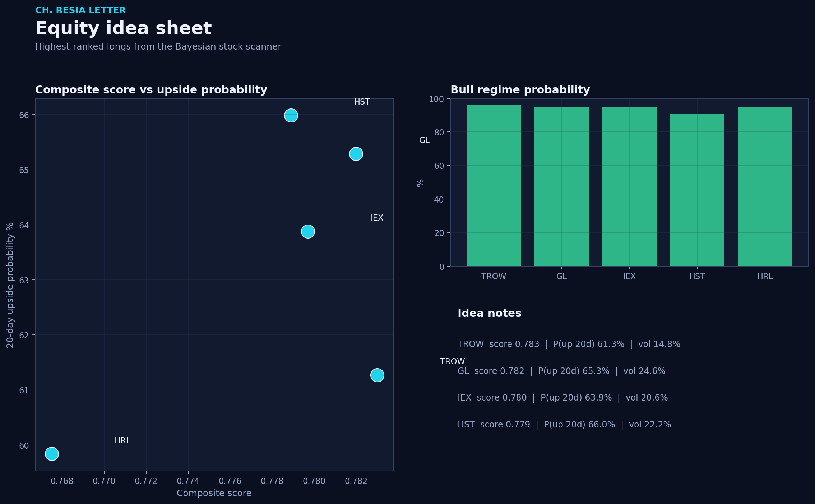Click the 100 tick on the bar chart y-axis
The width and height of the screenshot is (815, 504).
pos(436,99)
